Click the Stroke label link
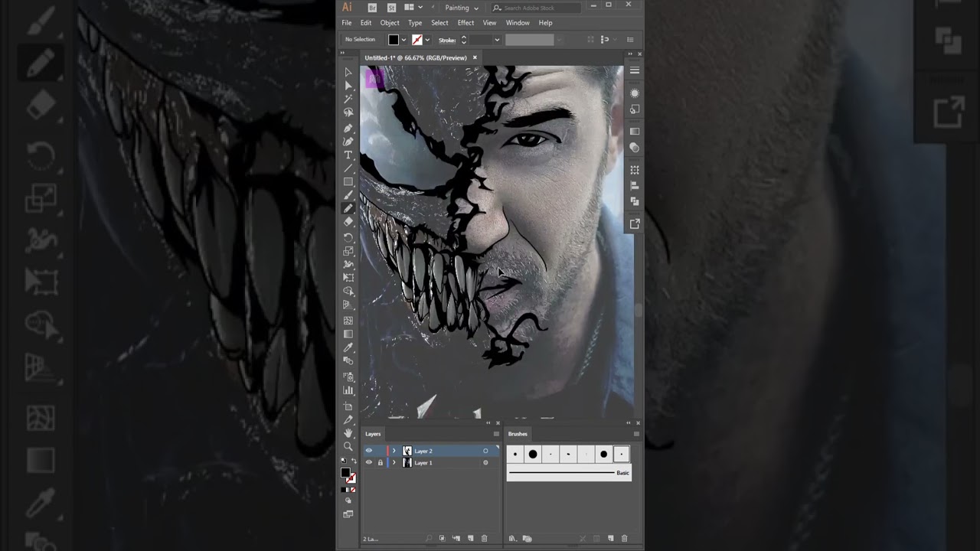Image resolution: width=980 pixels, height=551 pixels. tap(447, 40)
